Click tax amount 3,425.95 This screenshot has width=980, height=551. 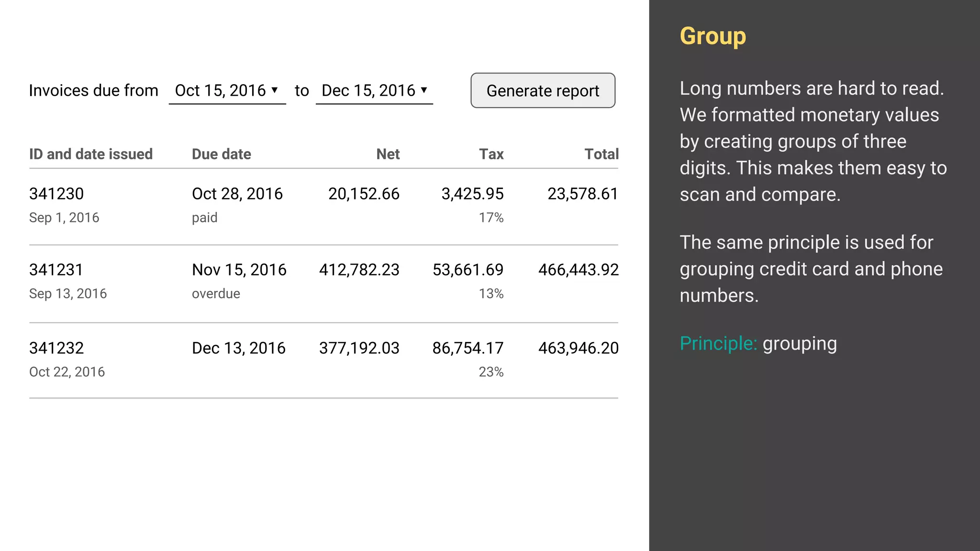tap(472, 194)
